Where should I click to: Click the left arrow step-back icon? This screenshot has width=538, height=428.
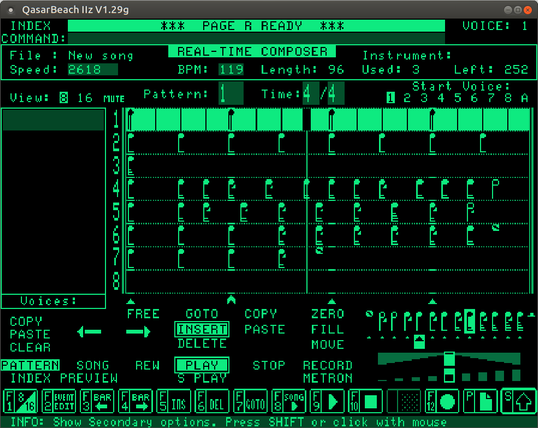(89, 332)
